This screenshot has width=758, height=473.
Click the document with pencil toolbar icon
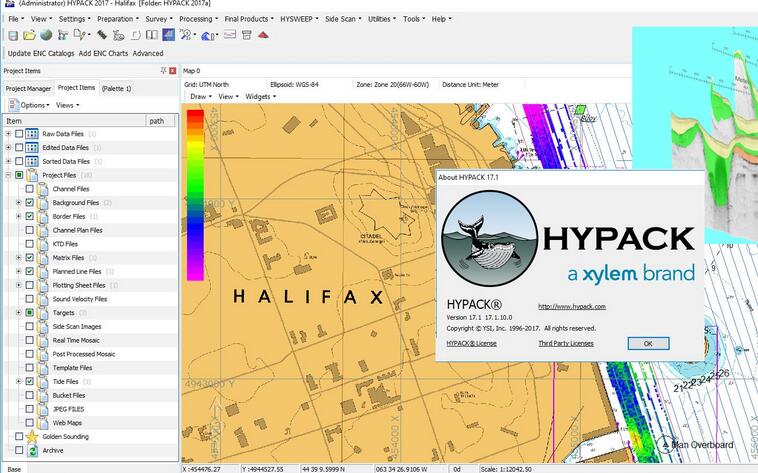point(80,35)
